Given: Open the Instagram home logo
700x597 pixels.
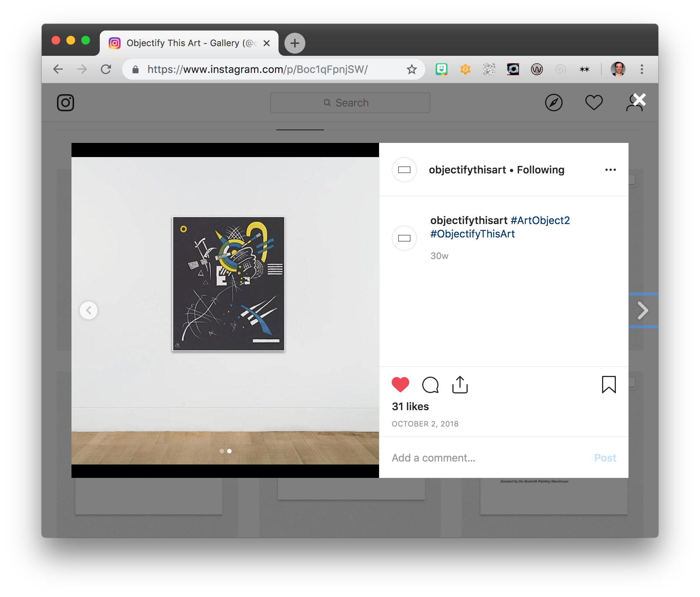Looking at the screenshot, I should [x=66, y=103].
